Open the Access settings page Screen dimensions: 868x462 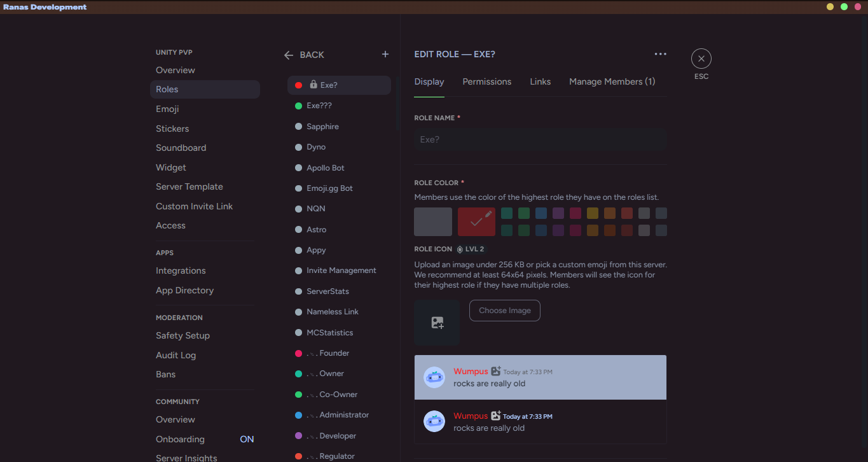coord(205,225)
